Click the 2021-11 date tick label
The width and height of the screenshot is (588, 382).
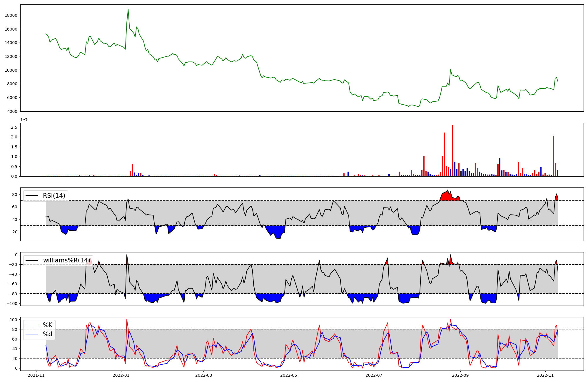tap(36, 375)
